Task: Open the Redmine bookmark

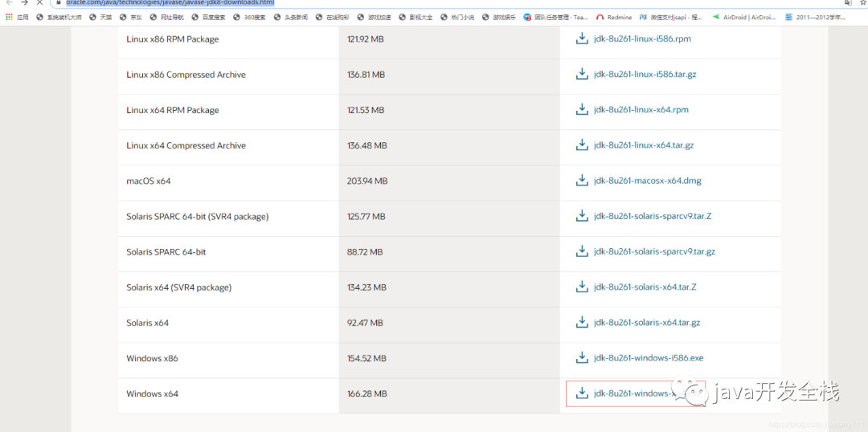Action: coord(614,17)
